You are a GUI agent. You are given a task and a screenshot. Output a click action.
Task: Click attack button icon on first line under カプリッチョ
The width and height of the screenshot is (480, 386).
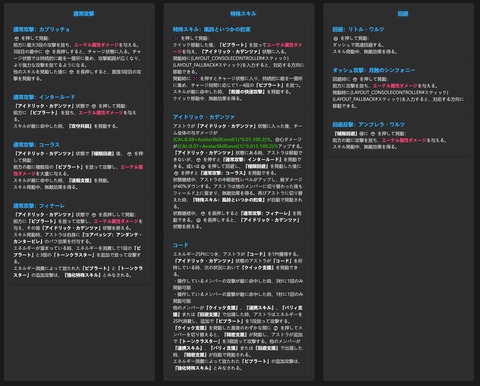(17, 38)
